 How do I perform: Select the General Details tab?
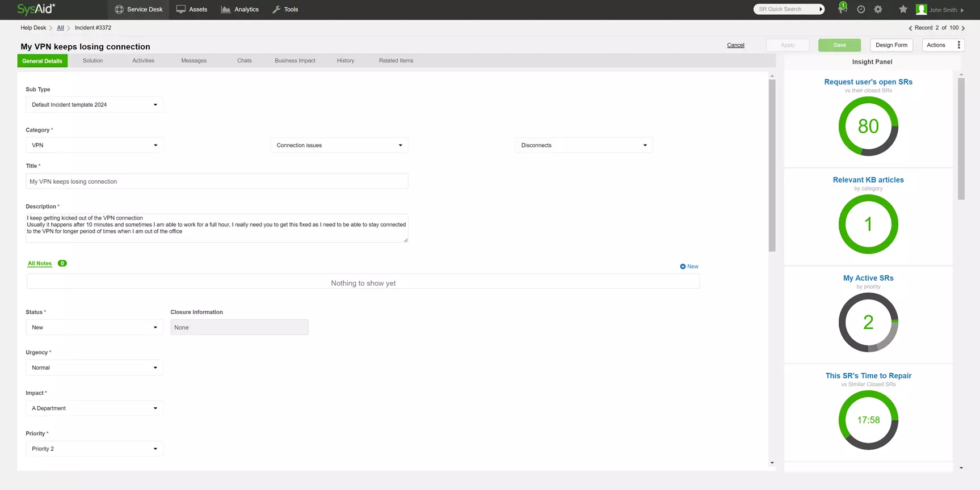[x=43, y=61]
